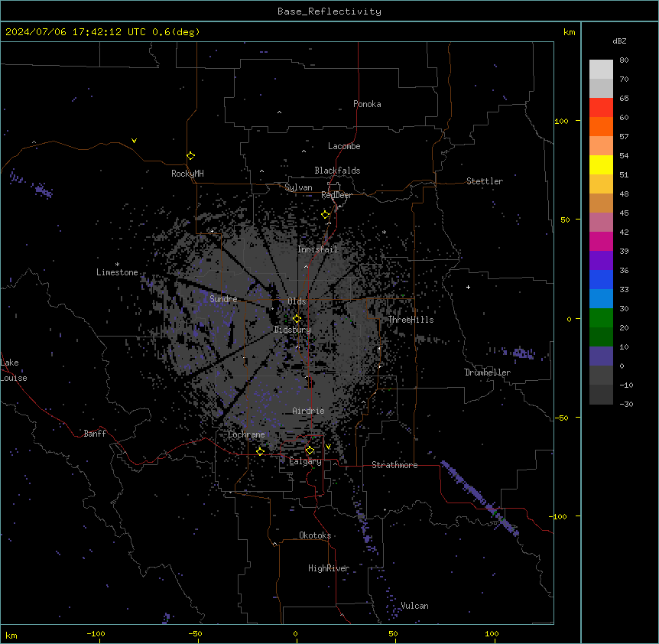Click the Base_Reflectivity title text
Screen dimensions: 659x644
click(x=329, y=11)
